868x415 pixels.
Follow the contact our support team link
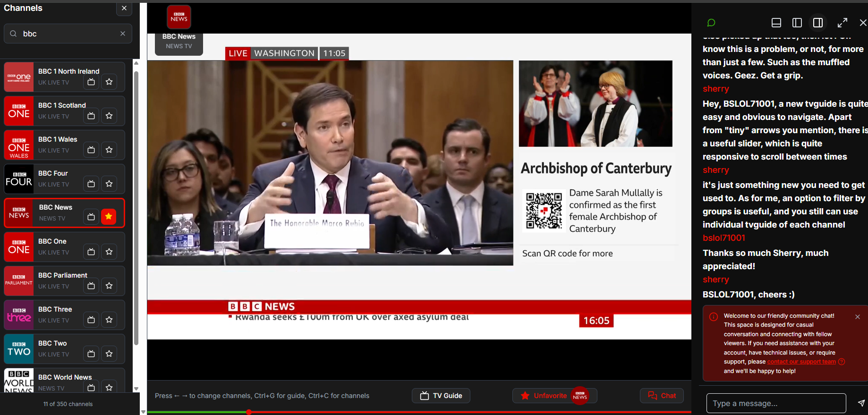pyautogui.click(x=801, y=362)
